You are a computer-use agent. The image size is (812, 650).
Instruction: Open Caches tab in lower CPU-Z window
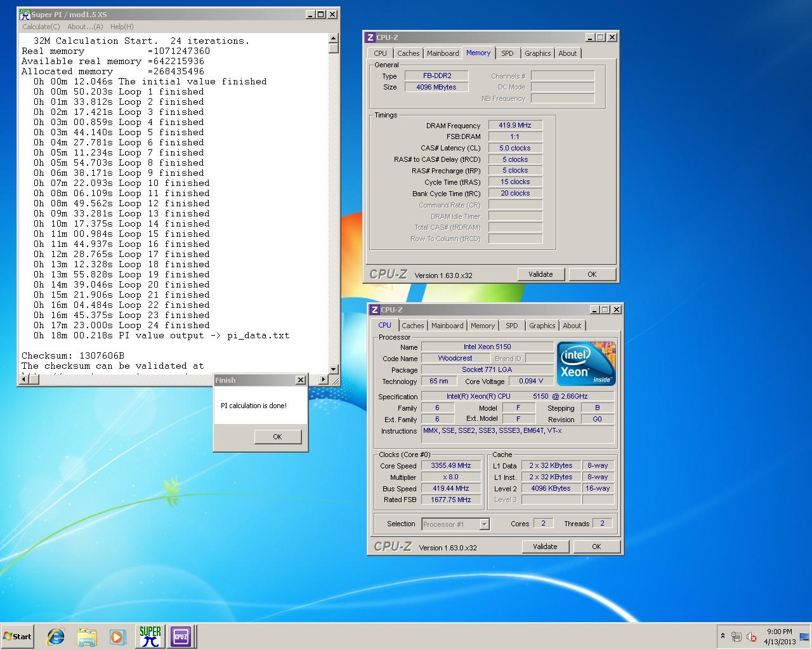(x=412, y=326)
